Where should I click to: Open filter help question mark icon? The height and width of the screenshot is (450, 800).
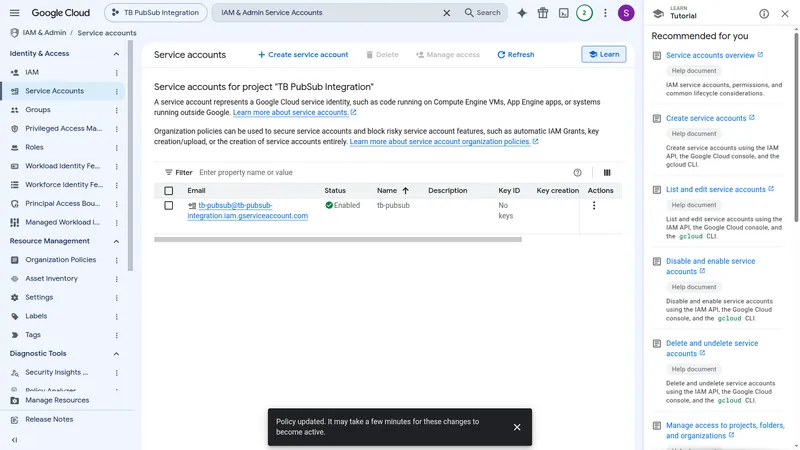577,172
